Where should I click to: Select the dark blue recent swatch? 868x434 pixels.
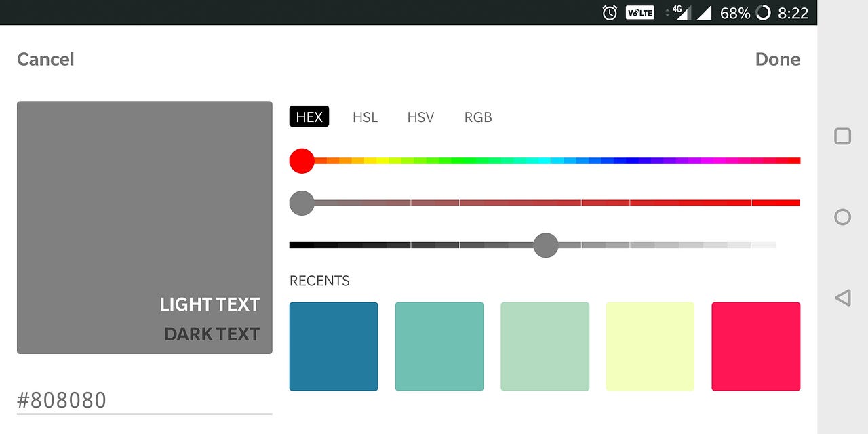(334, 346)
